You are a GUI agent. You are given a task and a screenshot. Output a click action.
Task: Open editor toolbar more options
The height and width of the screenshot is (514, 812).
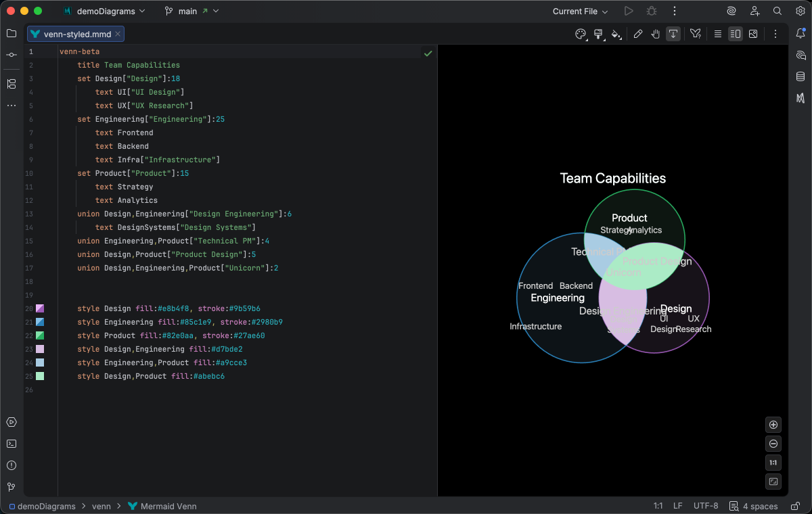[775, 34]
